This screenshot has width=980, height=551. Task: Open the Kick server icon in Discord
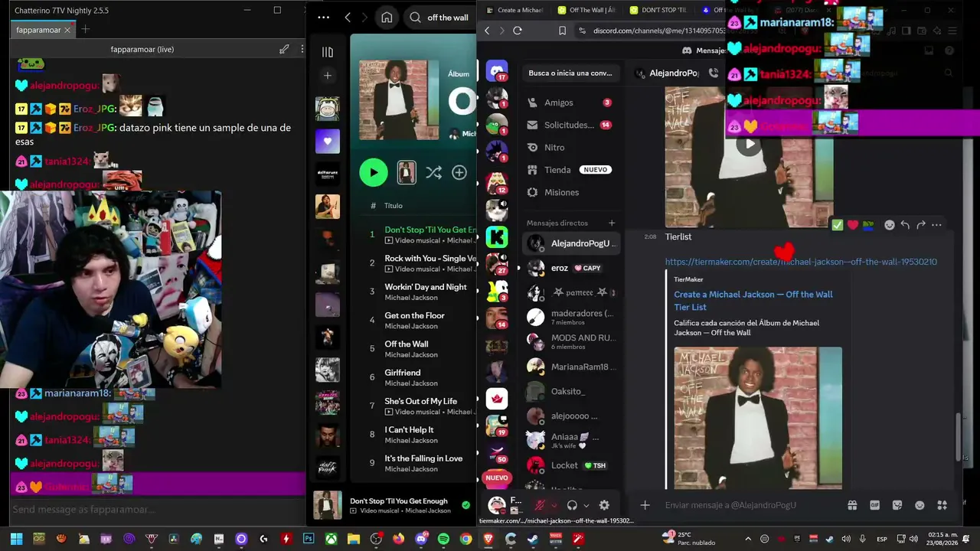click(x=497, y=236)
